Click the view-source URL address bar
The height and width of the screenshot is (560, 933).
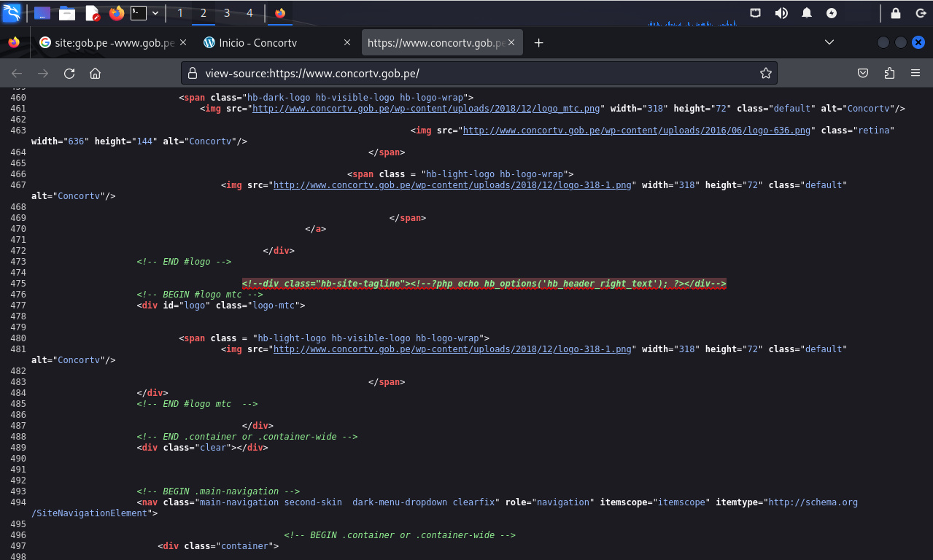tap(474, 73)
